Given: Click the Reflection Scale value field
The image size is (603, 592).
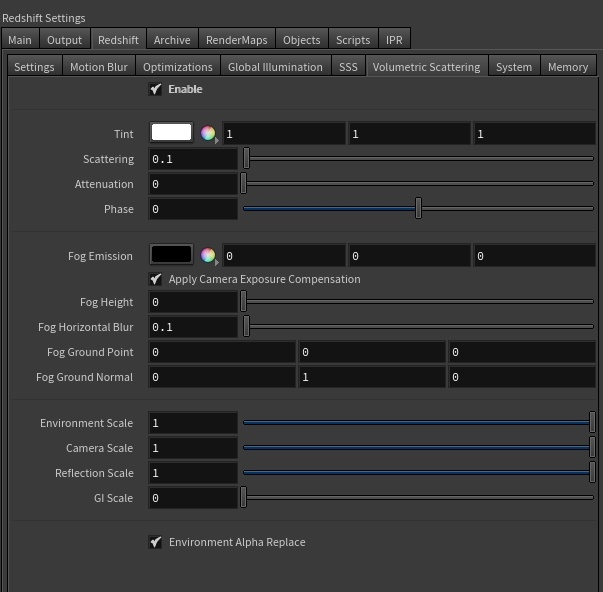Looking at the screenshot, I should tap(193, 473).
